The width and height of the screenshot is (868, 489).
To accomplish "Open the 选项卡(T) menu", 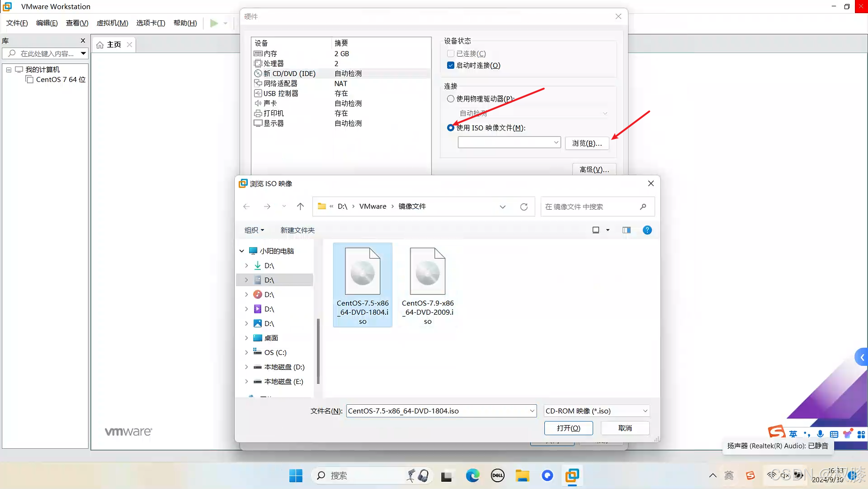I will 150,23.
